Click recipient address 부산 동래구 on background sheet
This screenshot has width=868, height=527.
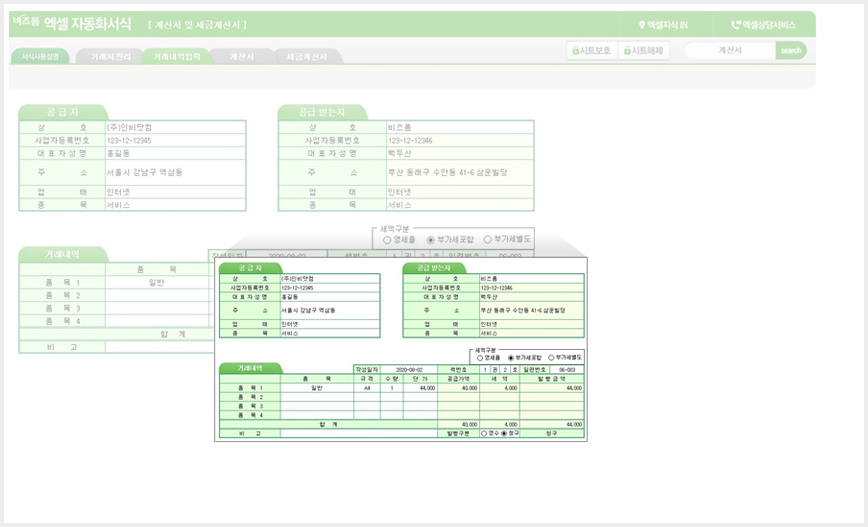pyautogui.click(x=460, y=172)
